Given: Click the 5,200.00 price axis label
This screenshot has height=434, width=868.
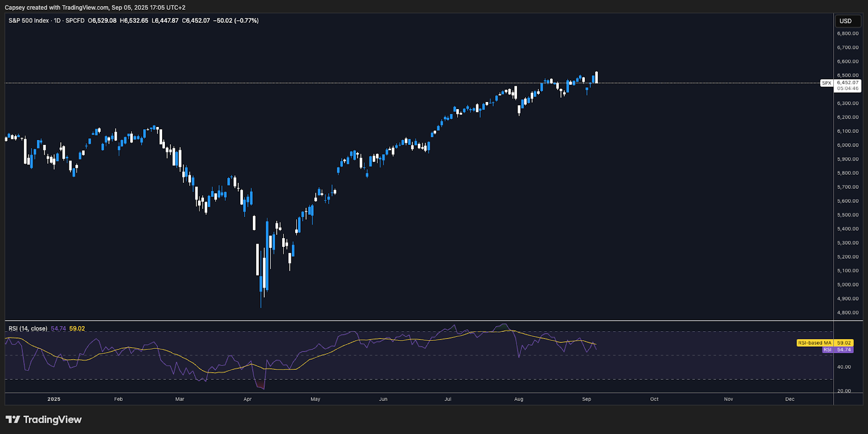Looking at the screenshot, I should click(847, 257).
